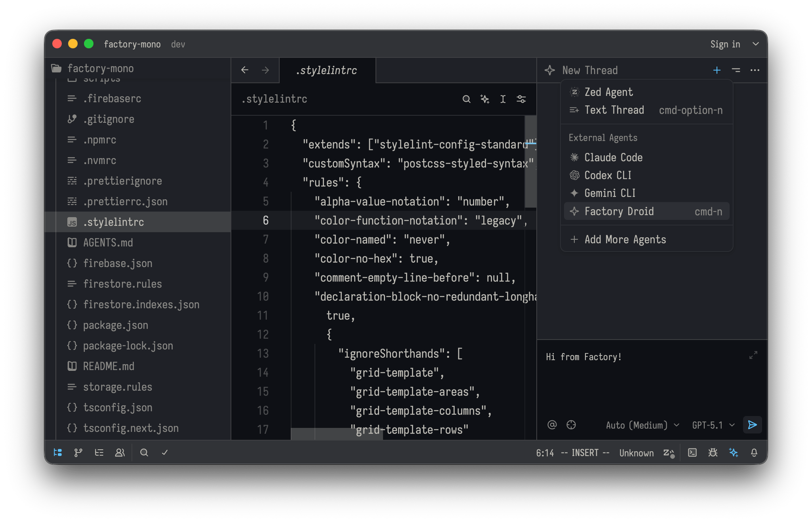Click the message input 'Hi from Factory!'

(x=584, y=357)
